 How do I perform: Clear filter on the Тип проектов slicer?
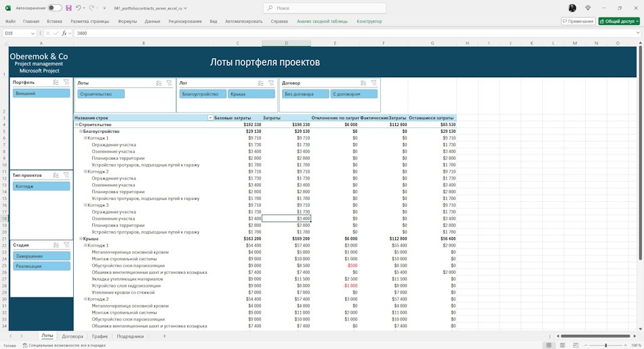click(66, 176)
